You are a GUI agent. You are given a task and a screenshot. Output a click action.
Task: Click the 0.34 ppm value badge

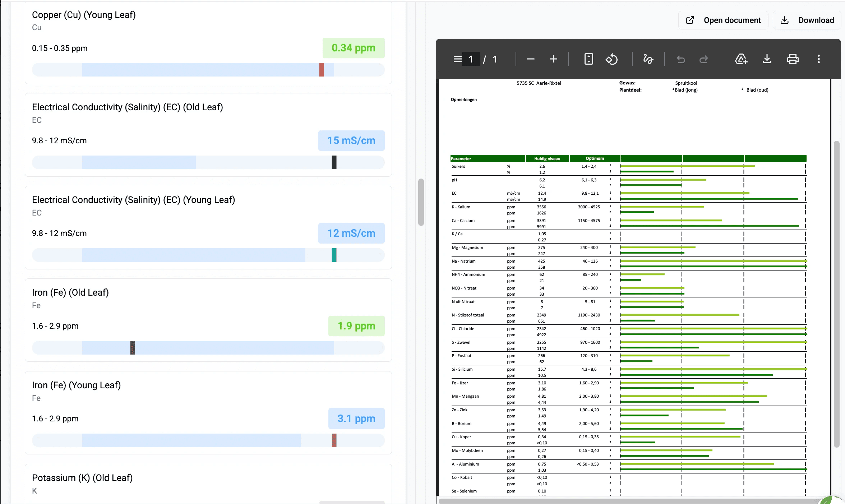click(x=354, y=48)
